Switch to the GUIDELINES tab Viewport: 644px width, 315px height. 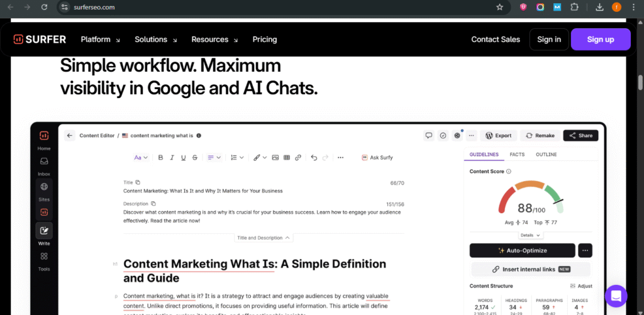pos(484,155)
